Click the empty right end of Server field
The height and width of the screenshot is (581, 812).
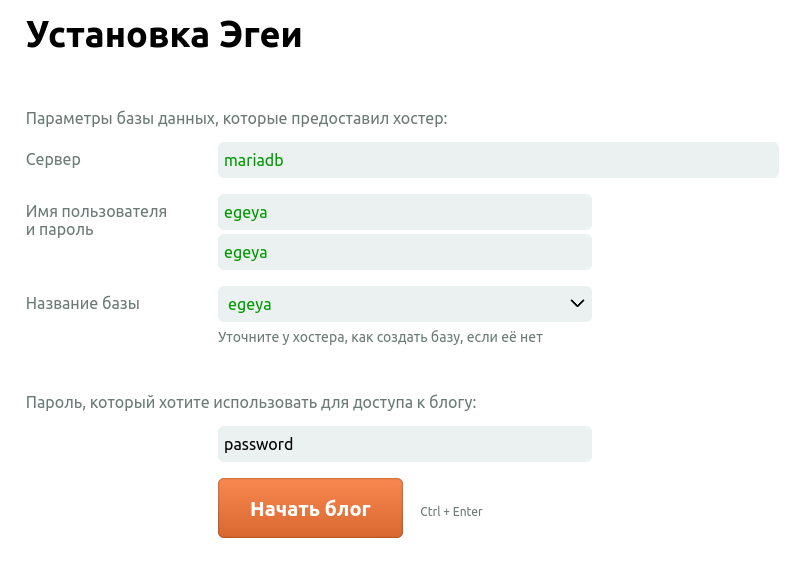[740, 160]
